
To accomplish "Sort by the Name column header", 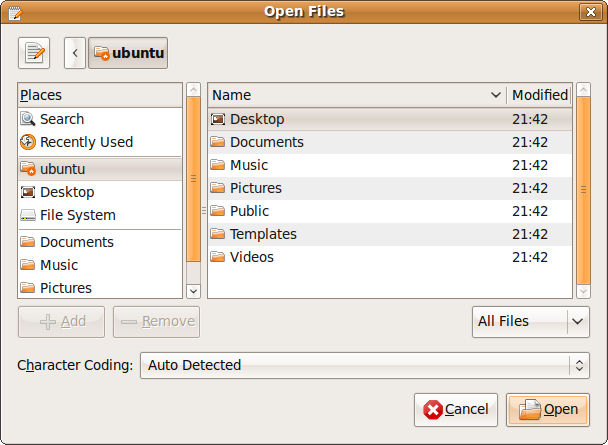I will (356, 95).
